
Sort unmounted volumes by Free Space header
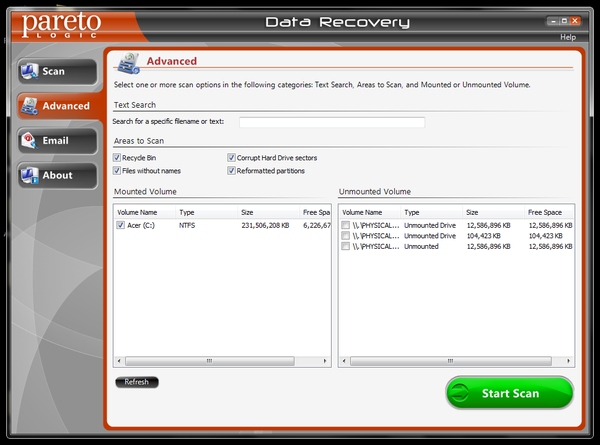[x=549, y=212]
